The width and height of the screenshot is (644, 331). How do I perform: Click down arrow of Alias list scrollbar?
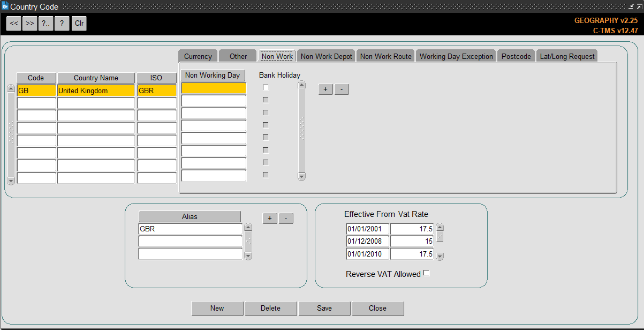tap(248, 256)
